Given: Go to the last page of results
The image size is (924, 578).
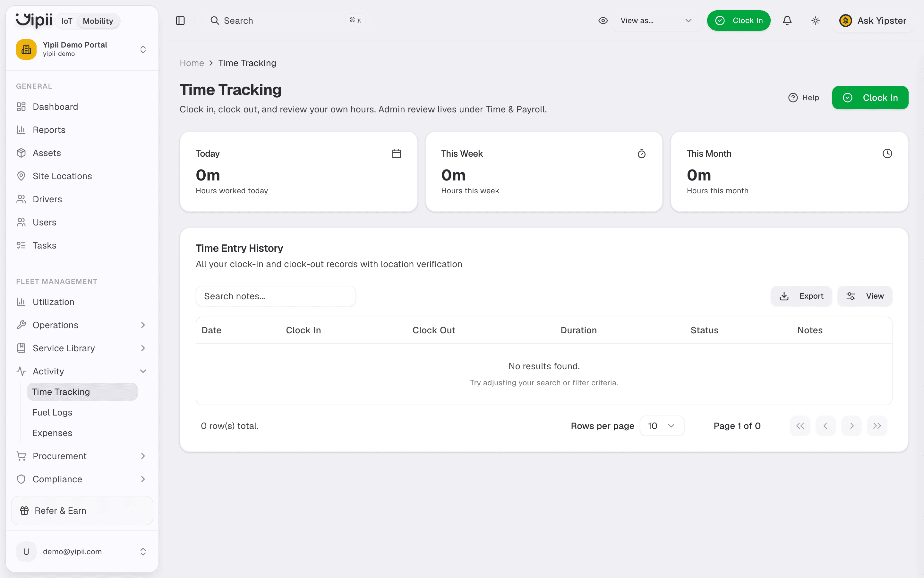Looking at the screenshot, I should (877, 426).
